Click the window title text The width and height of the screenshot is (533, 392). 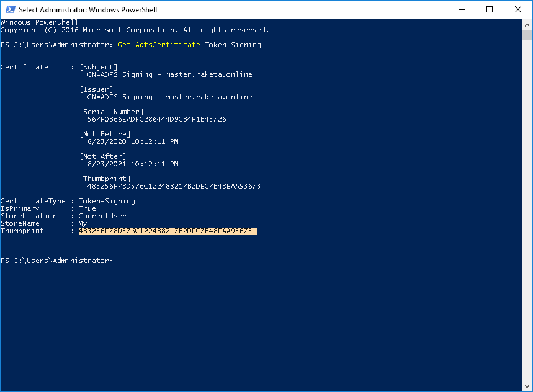[87, 10]
